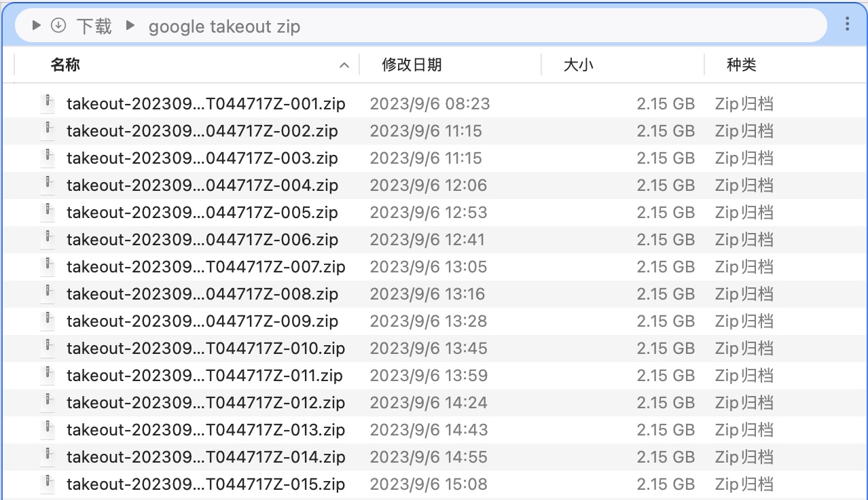Click the date 2023/9/6 12:41
The height and width of the screenshot is (500, 868).
pyautogui.click(x=427, y=240)
